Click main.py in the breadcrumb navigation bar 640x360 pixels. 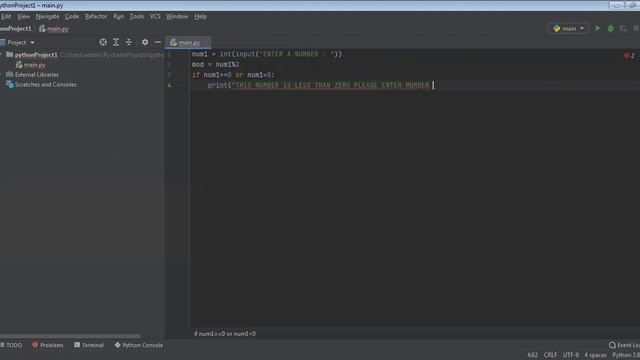(54, 29)
